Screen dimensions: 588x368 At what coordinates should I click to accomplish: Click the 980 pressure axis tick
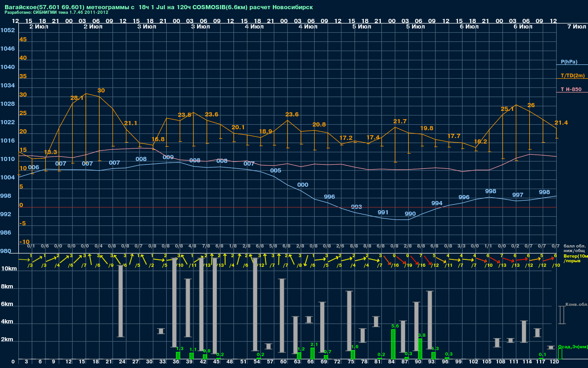[6, 251]
